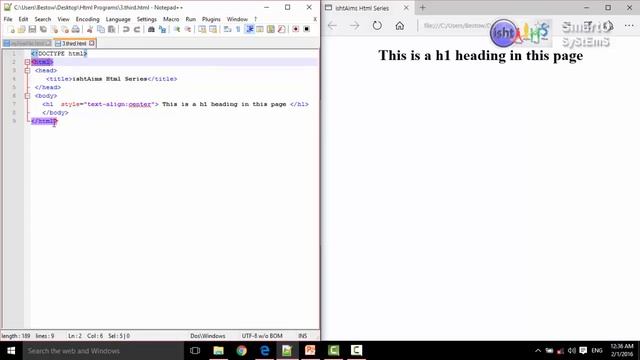Click the Paste icon in Notepad++ toolbar
Image resolution: width=640 pixels, height=360 pixels.
[x=111, y=29]
